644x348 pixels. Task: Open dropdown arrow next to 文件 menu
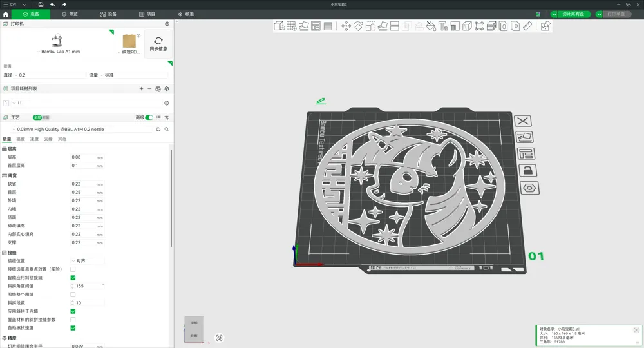pos(24,5)
